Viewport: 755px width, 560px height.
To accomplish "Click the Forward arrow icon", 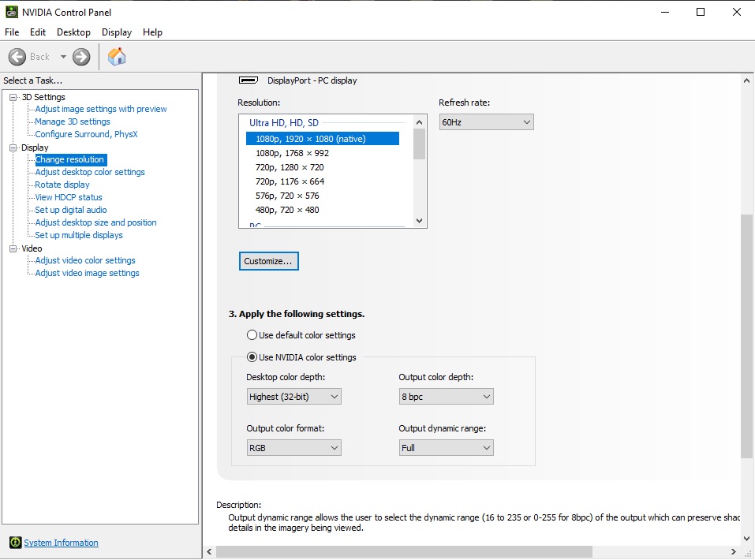I will [81, 57].
